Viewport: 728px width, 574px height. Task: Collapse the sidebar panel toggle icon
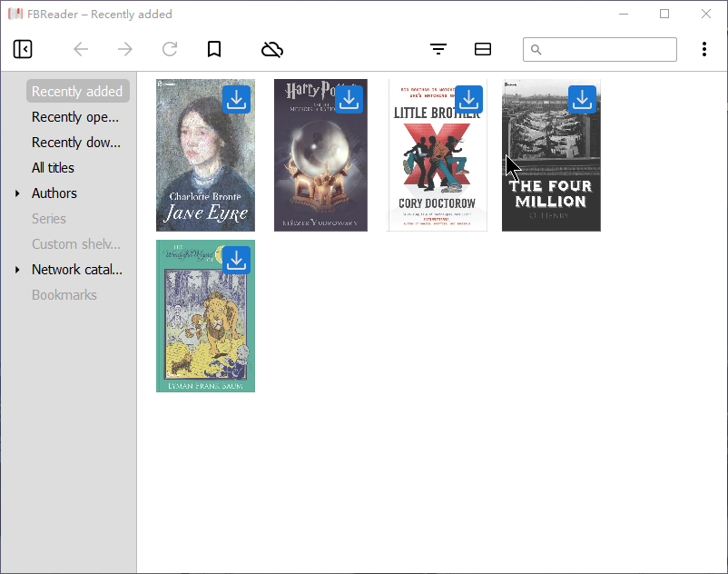23,49
